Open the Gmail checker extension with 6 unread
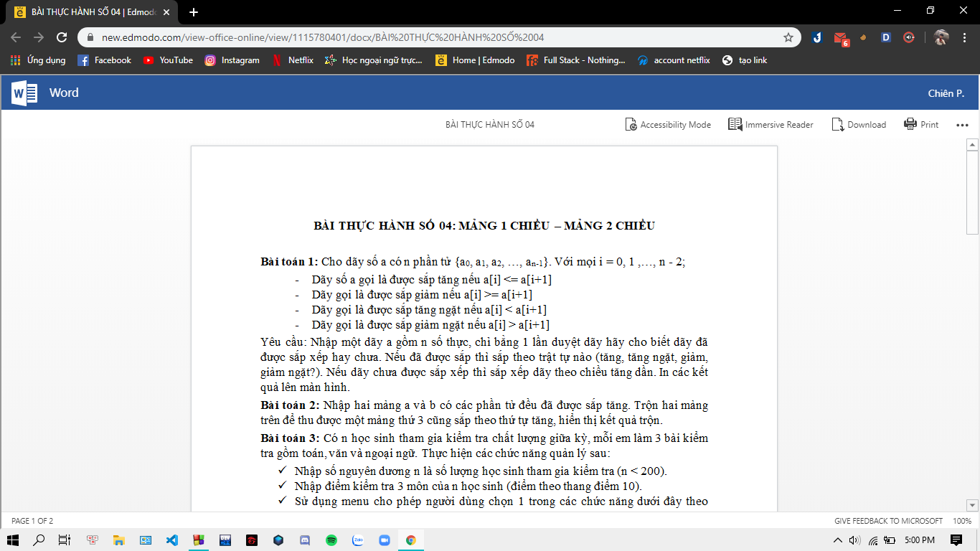 point(841,37)
